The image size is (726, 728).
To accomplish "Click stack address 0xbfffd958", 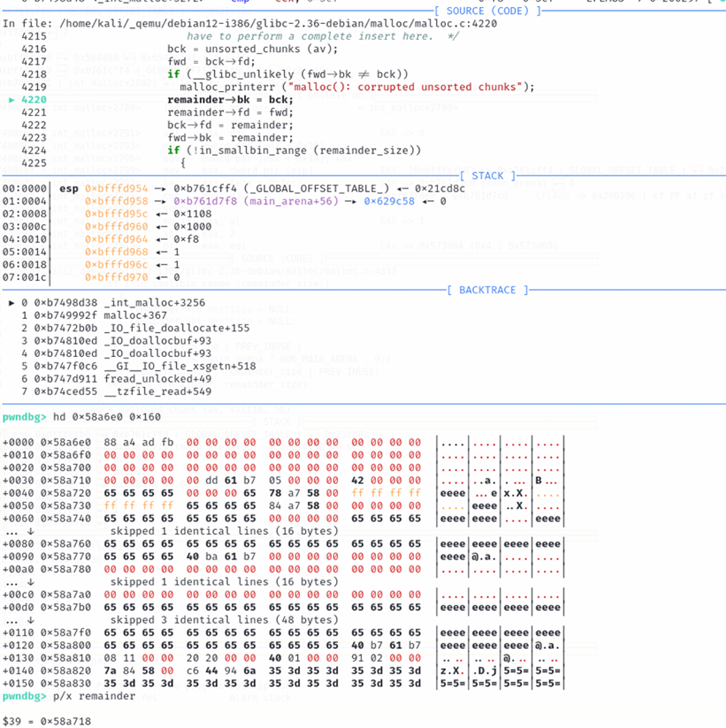I will pos(116,201).
